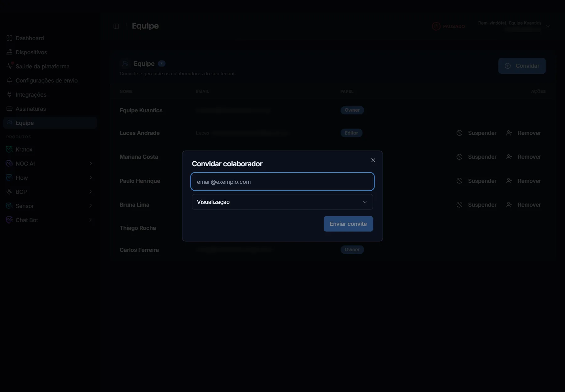Click the email@exemplo.com input field
565x392 pixels.
click(282, 182)
